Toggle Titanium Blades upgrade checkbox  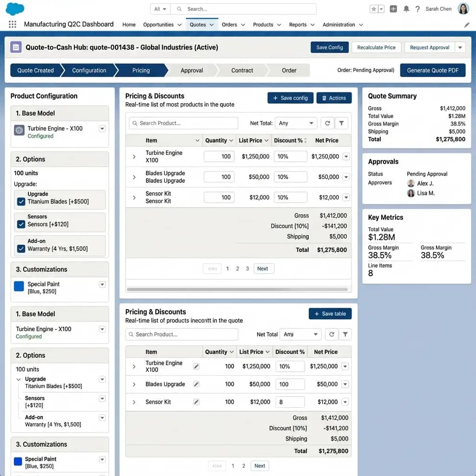[21, 202]
